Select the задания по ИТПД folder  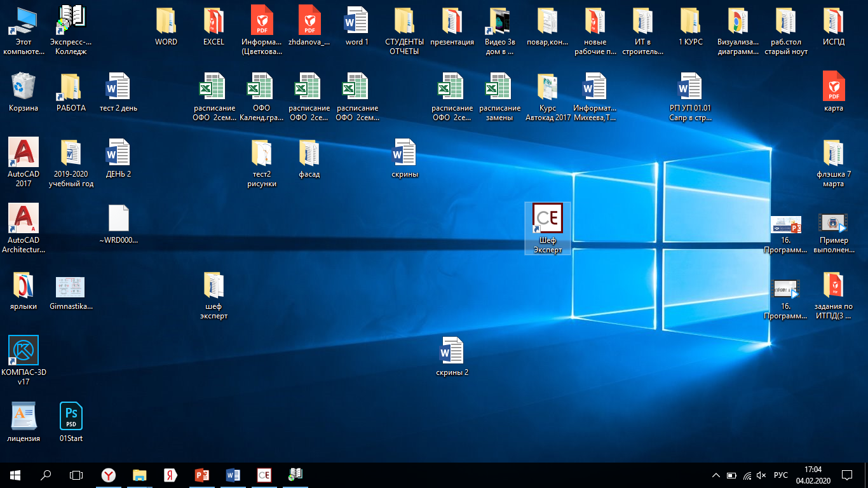(x=834, y=295)
